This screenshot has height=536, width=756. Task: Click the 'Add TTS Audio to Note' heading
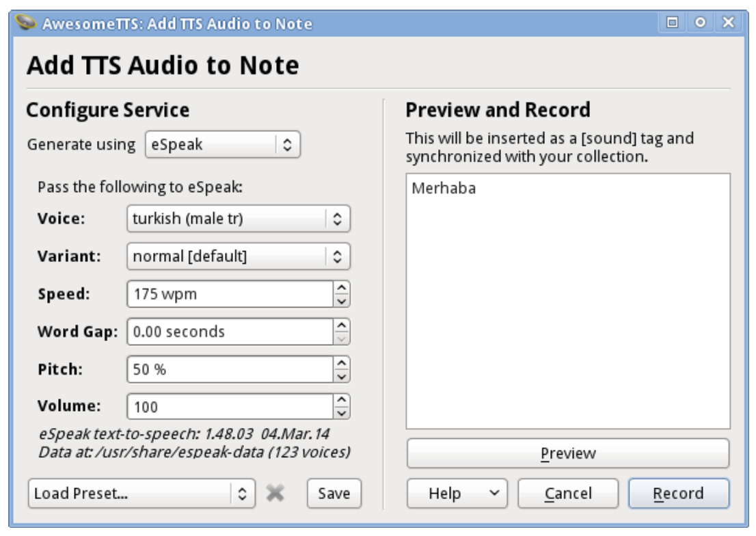pyautogui.click(x=163, y=65)
